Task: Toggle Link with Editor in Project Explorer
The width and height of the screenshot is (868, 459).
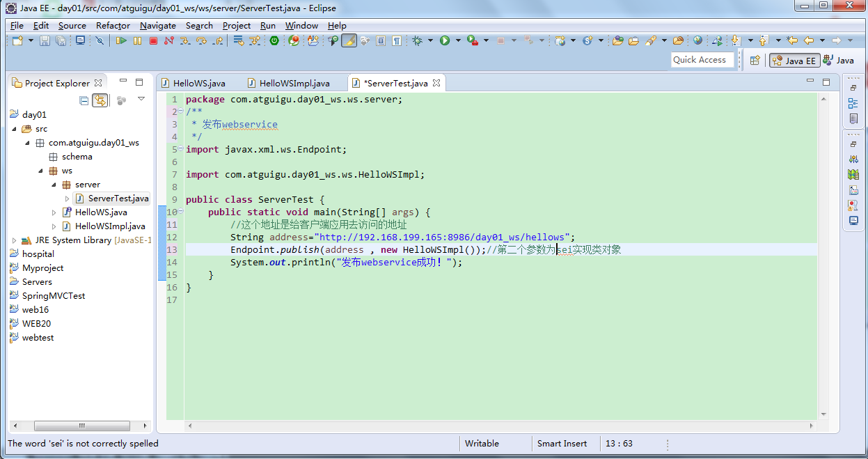Action: 100,100
